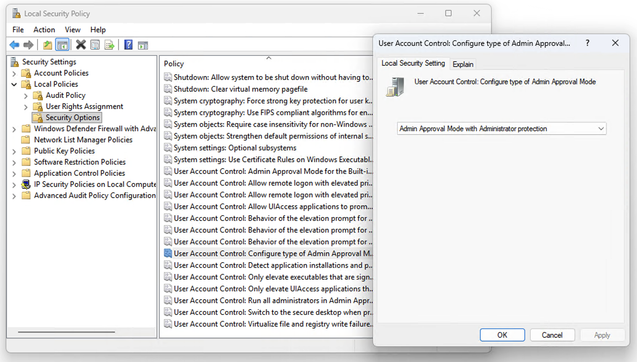
Task: Expand the Advanced Audit Policy Configuration node
Action: [x=14, y=196]
